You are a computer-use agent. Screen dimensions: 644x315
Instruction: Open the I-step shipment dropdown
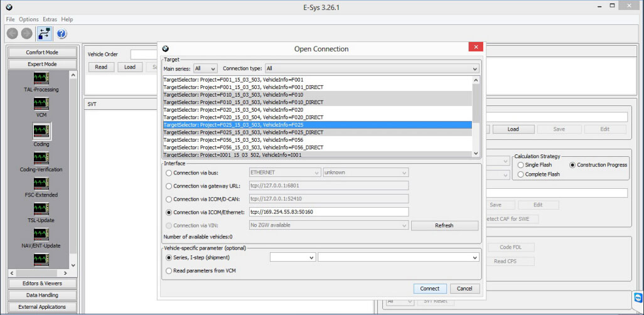(399, 257)
